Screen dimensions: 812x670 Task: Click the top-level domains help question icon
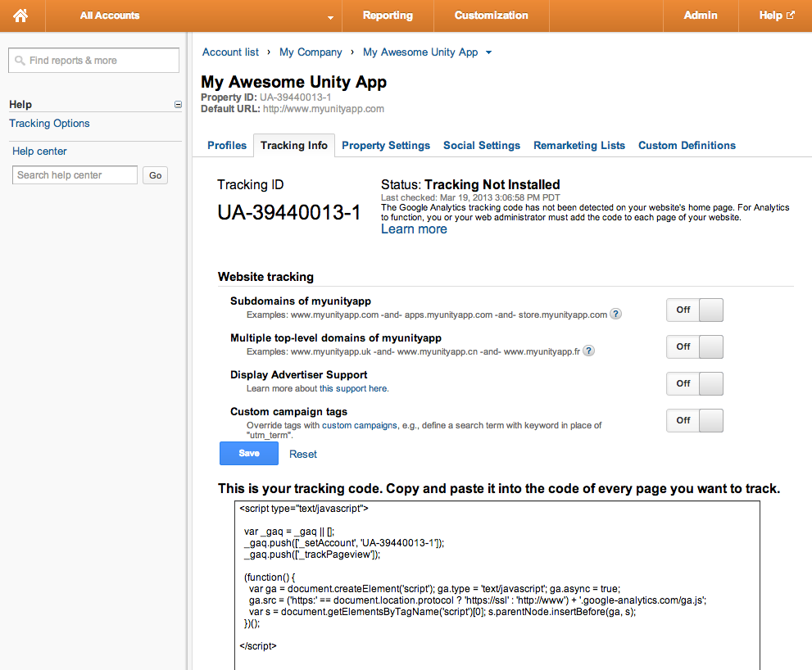(589, 351)
